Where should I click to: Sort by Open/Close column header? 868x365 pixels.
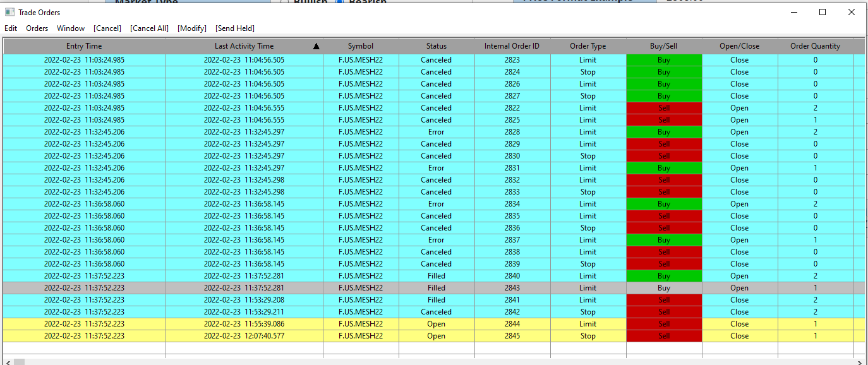pyautogui.click(x=740, y=46)
